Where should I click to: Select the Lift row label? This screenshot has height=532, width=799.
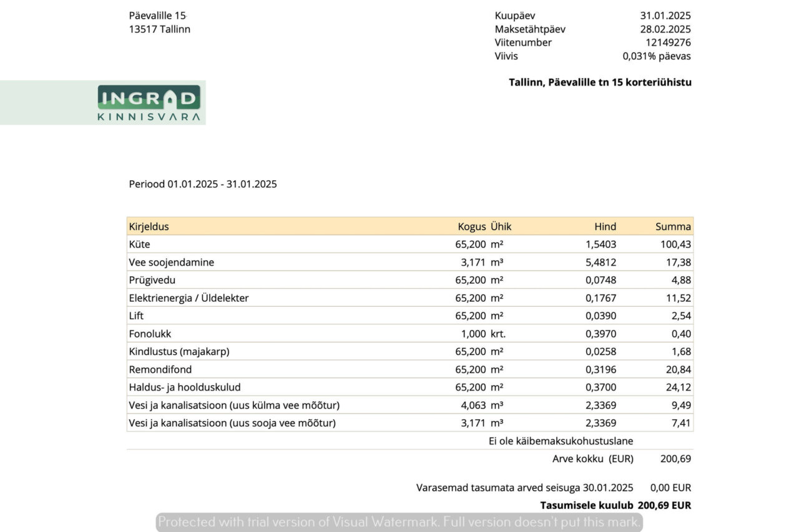[x=136, y=316]
